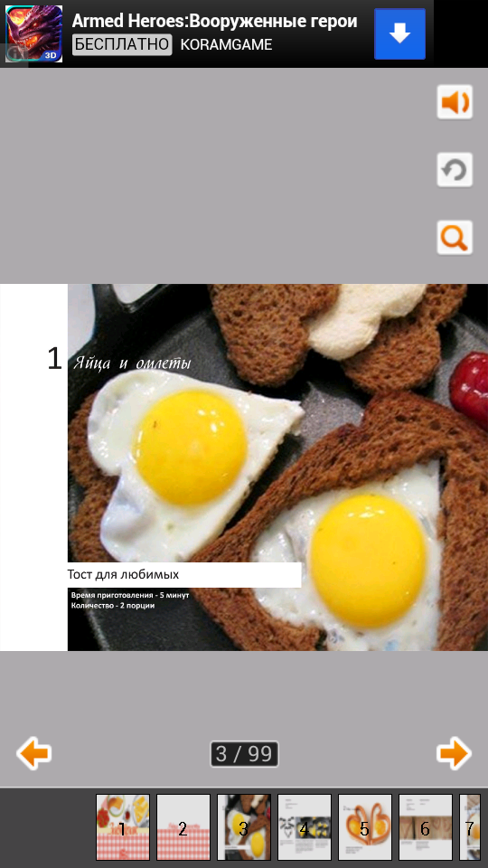
Task: Tap the blue download arrow in ad
Action: pos(399,33)
